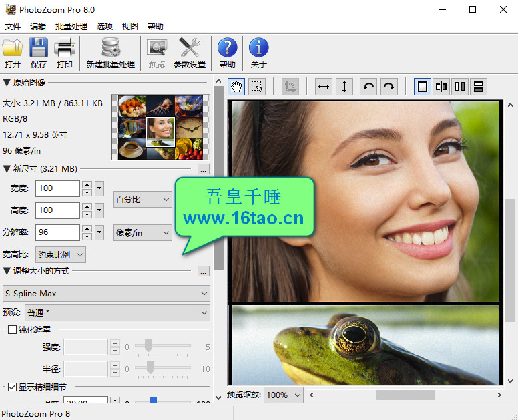Open the S-Spline Max method dropdown
Image resolution: width=518 pixels, height=420 pixels.
(106, 293)
